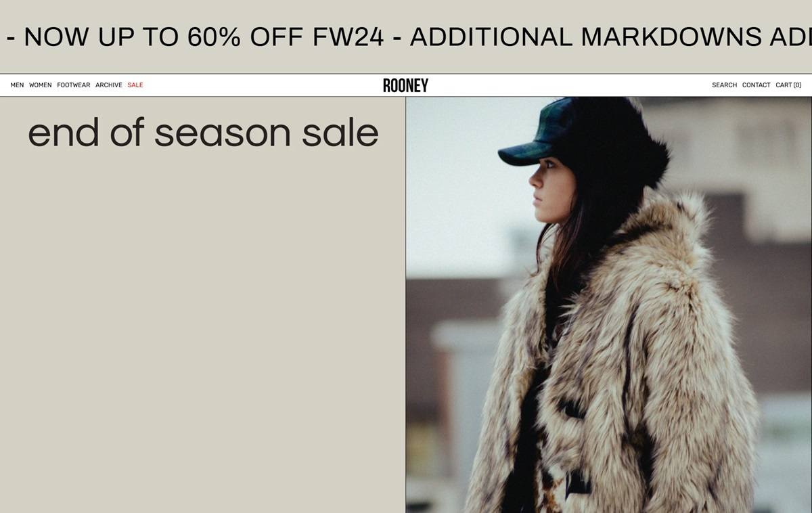This screenshot has height=513, width=812.
Task: Click the 'end of season sale' heading
Action: coord(203,132)
